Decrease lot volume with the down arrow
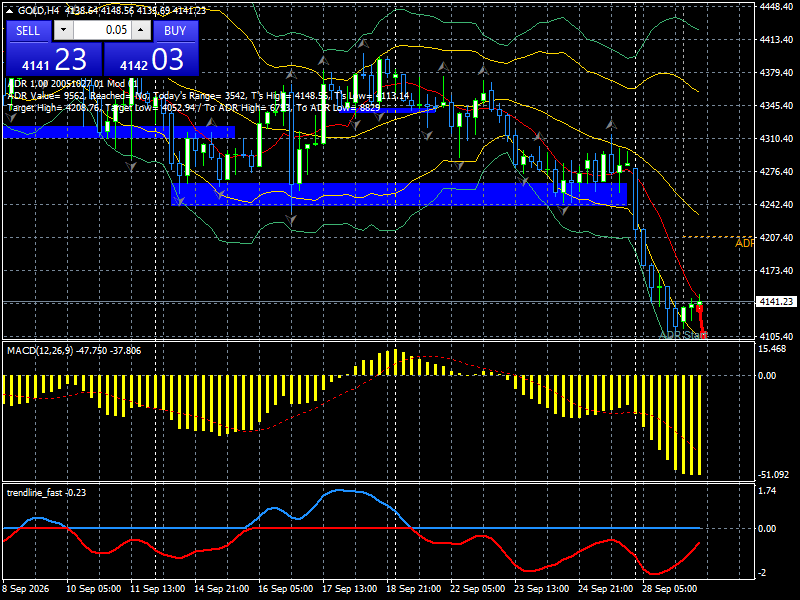800x600 pixels. pos(64,30)
